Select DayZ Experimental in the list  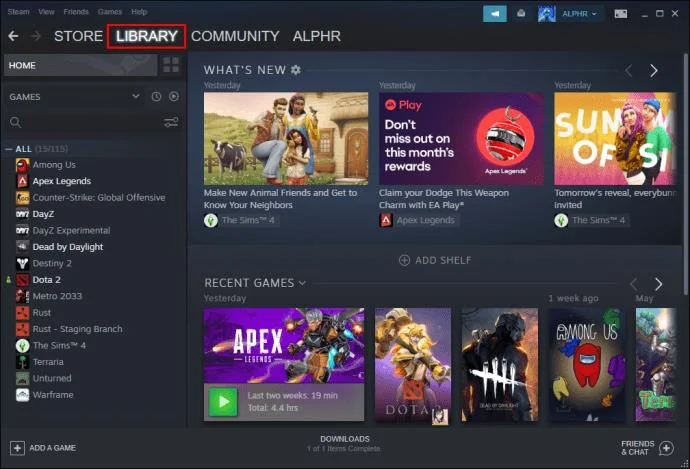[x=71, y=230]
